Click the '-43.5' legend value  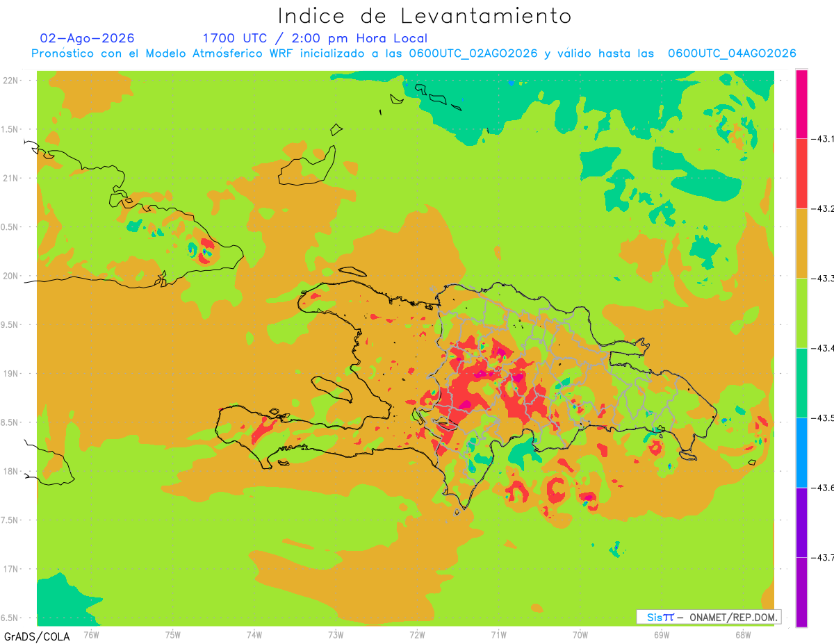click(x=822, y=418)
